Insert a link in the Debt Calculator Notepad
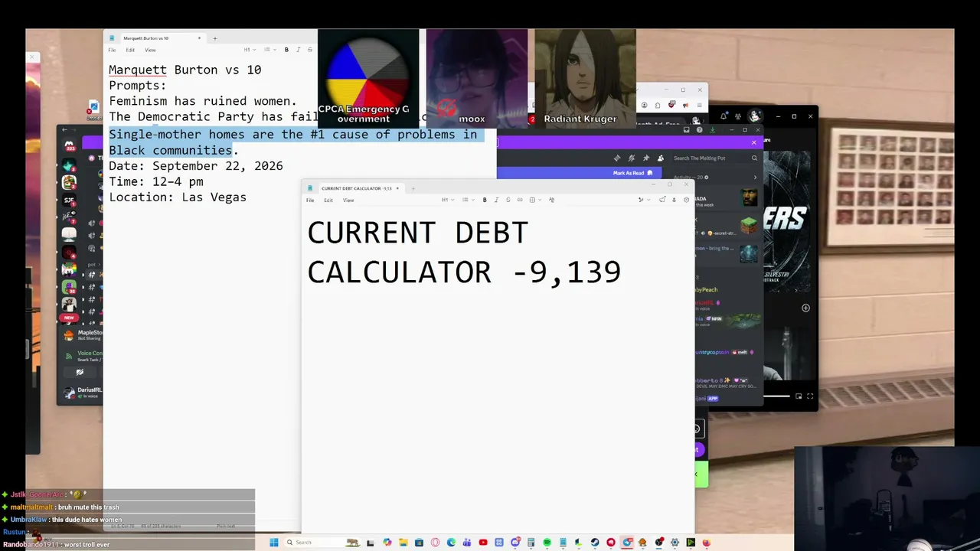Viewport: 980px width, 551px height. [520, 200]
